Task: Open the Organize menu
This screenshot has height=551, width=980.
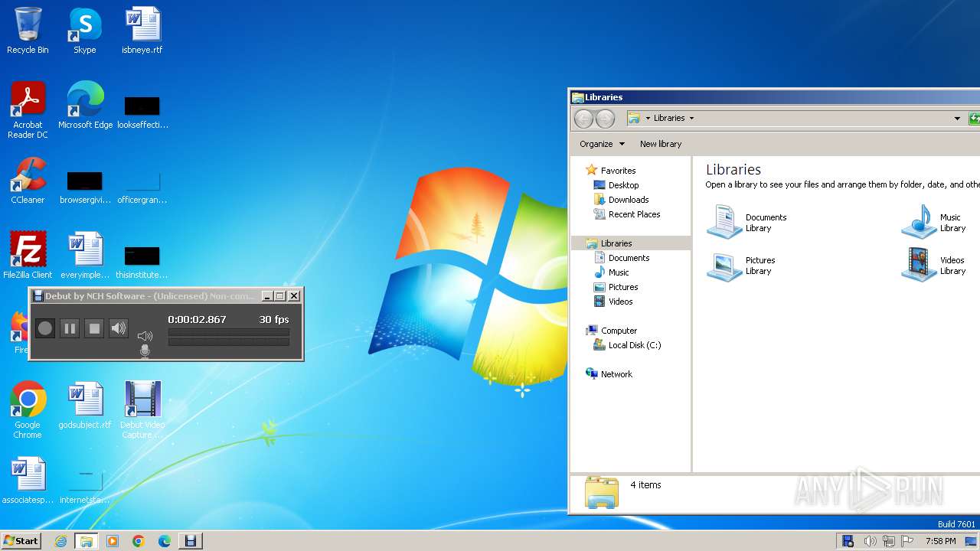Action: click(602, 144)
